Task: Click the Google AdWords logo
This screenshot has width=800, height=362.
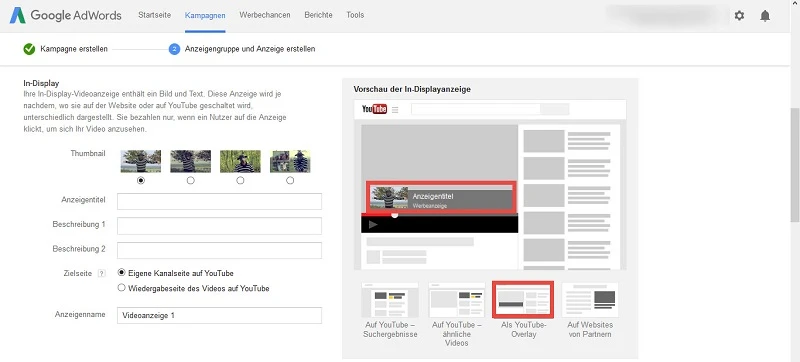Action: pos(65,15)
